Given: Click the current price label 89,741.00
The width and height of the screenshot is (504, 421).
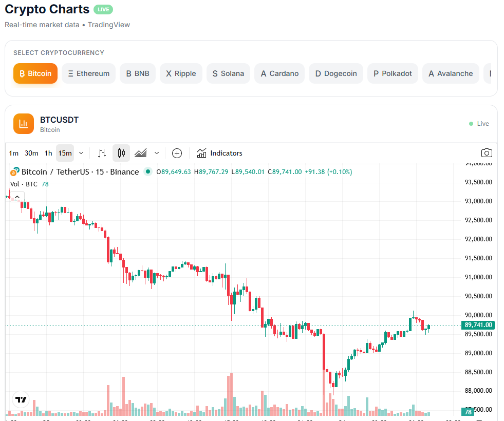Looking at the screenshot, I should point(478,325).
